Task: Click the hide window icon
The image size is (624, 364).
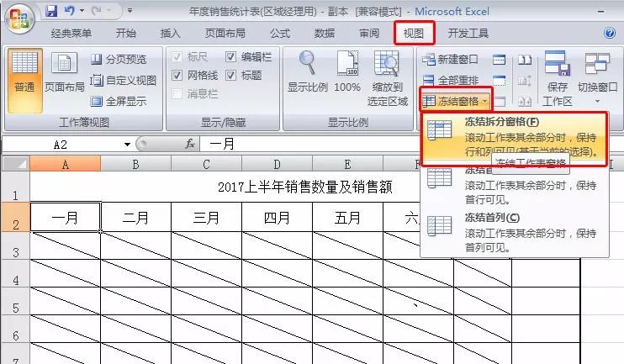Action: pyautogui.click(x=499, y=81)
